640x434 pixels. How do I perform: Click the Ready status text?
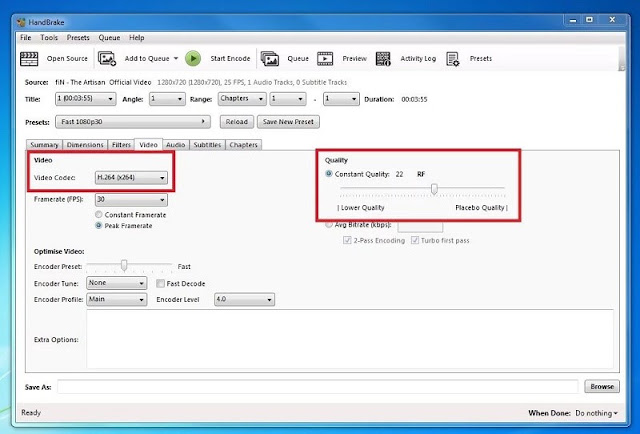[x=31, y=412]
